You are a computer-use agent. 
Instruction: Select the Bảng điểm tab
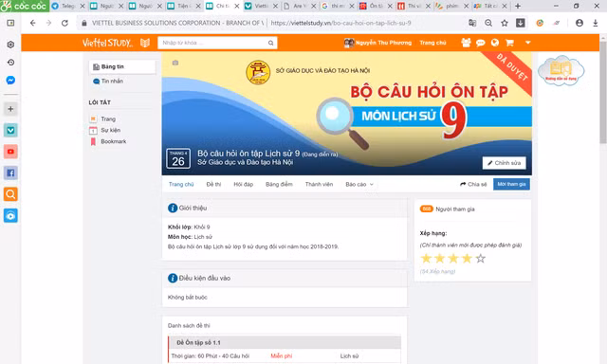tap(279, 184)
